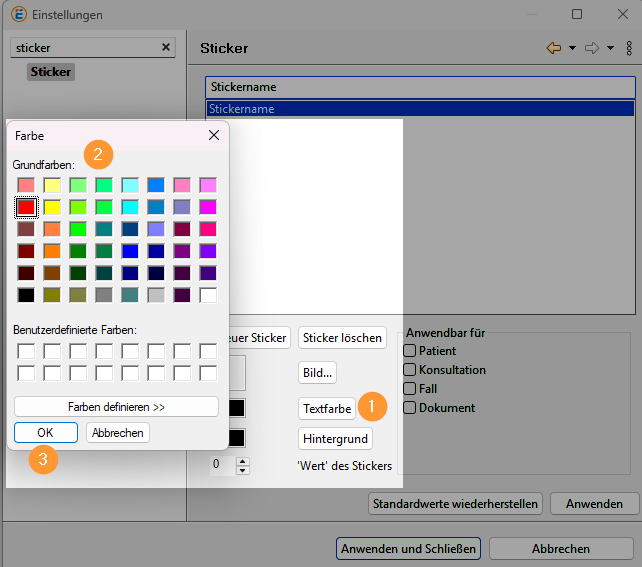Click the back navigation arrow icon
The width and height of the screenshot is (642, 567).
(x=553, y=48)
